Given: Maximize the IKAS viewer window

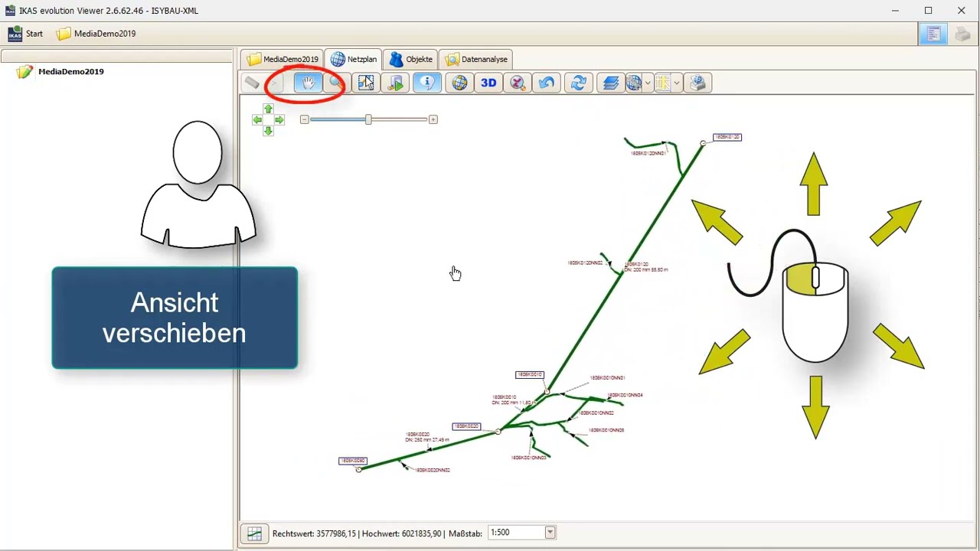Looking at the screenshot, I should click(928, 10).
